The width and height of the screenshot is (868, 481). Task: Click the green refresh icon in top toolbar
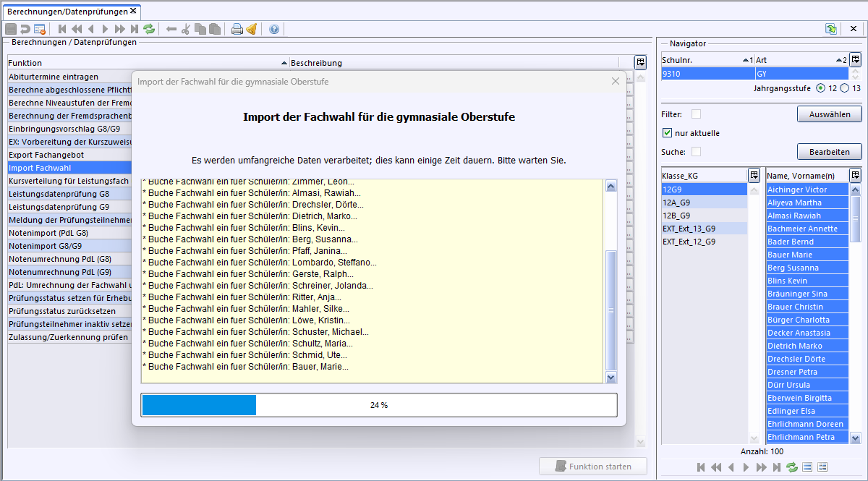[x=149, y=29]
